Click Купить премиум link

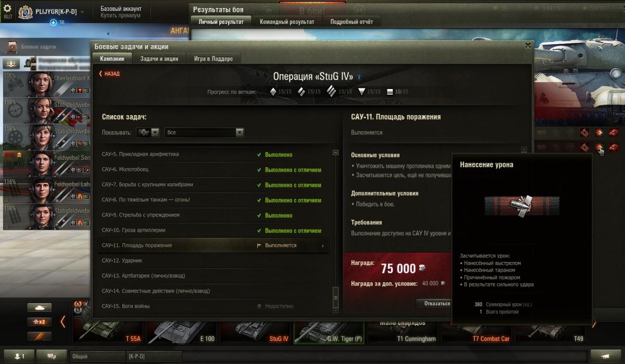120,16
